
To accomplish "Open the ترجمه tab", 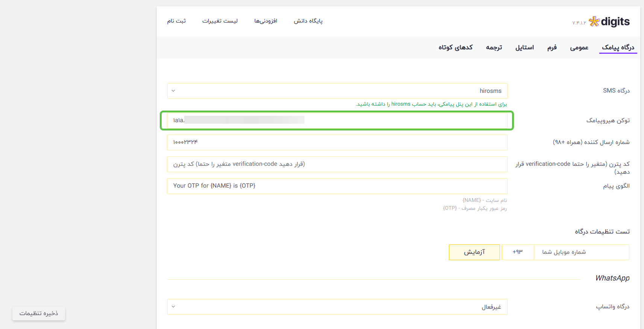I will tap(494, 47).
